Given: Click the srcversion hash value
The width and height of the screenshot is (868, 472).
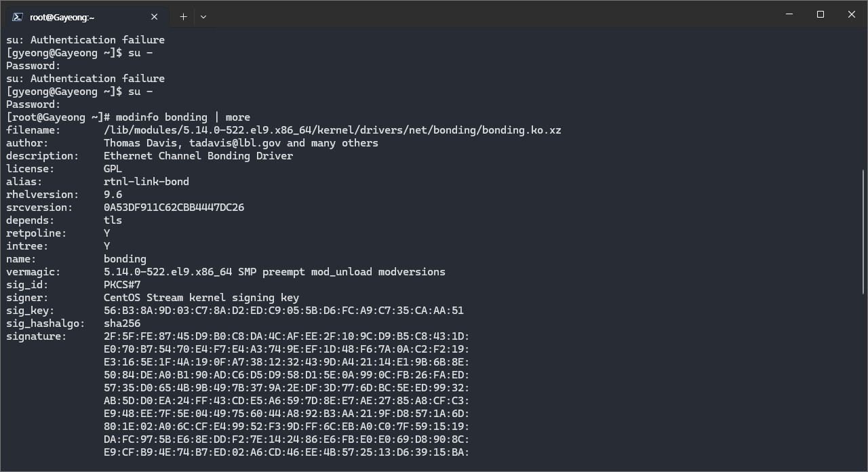Looking at the screenshot, I should point(174,208).
